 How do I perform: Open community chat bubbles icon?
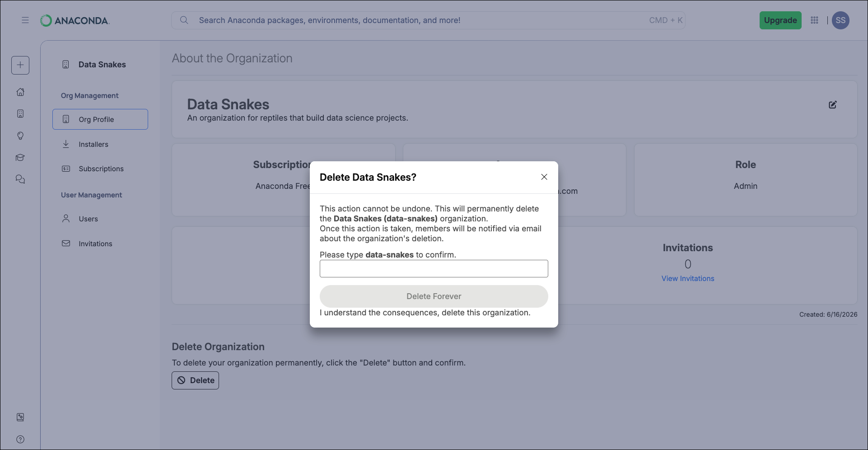click(x=20, y=179)
